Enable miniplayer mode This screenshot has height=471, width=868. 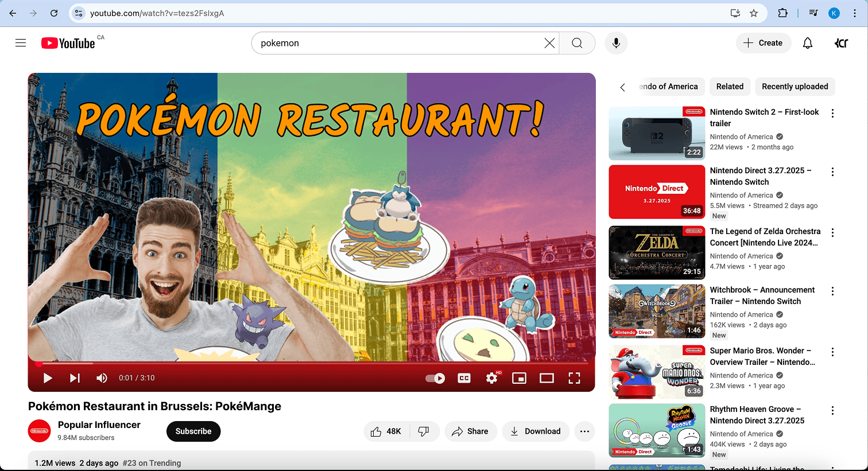click(x=519, y=378)
